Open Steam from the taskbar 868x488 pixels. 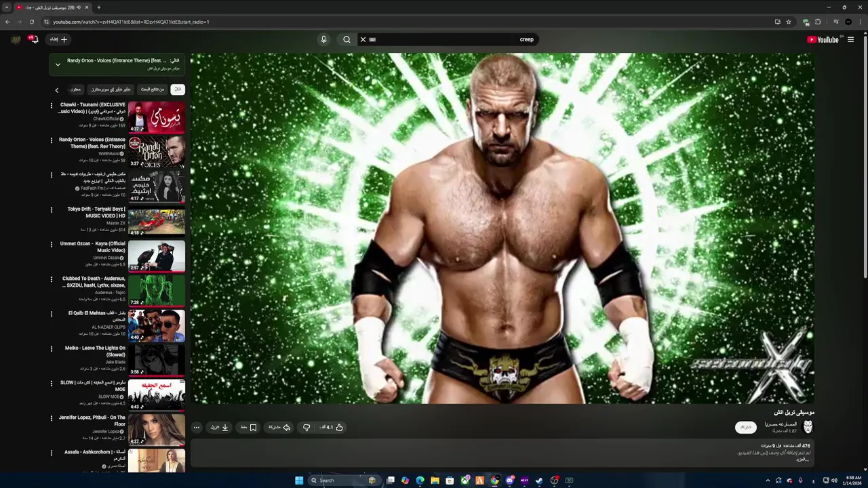(539, 481)
